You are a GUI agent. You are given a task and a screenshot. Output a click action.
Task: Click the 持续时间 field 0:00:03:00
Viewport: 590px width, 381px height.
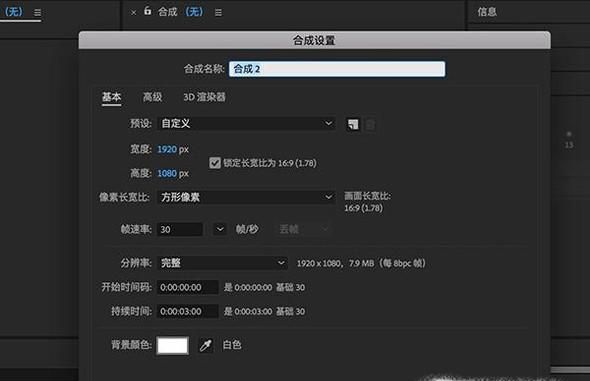(x=187, y=311)
